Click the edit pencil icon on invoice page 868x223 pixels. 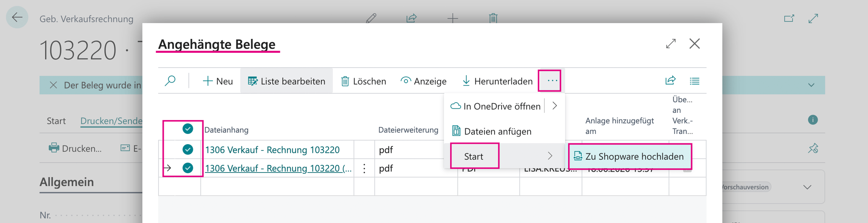click(x=371, y=18)
